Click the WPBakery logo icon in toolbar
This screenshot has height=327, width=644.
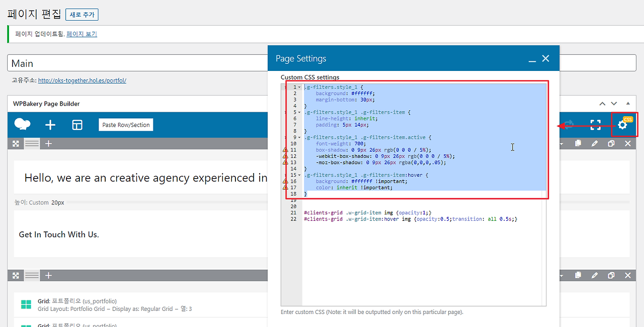22,124
